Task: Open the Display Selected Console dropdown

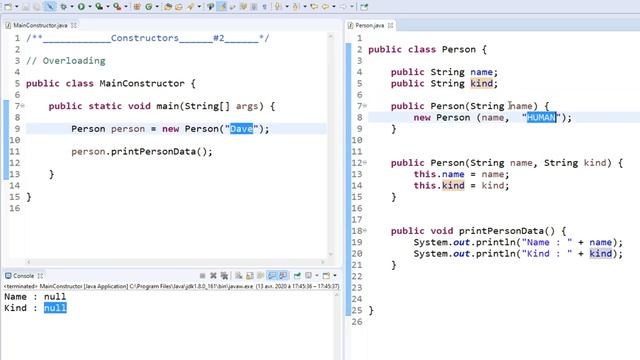Action: tap(317, 276)
